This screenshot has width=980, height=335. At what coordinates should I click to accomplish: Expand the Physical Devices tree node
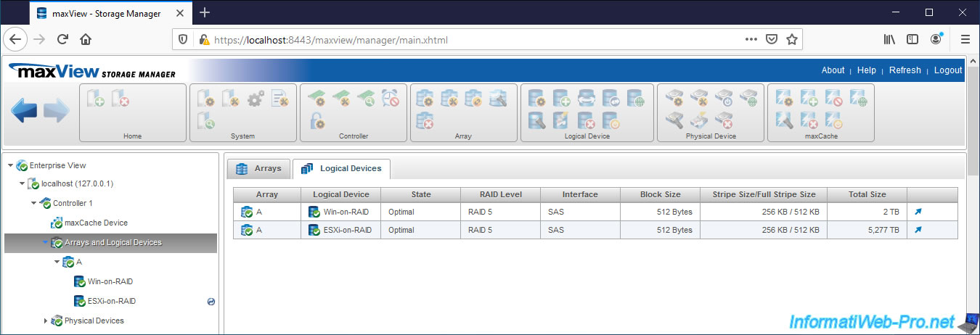(45, 320)
